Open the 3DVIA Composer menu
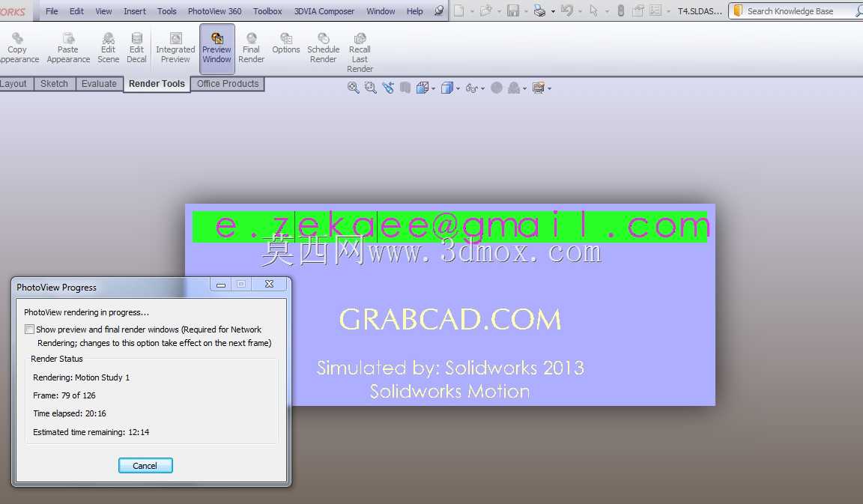The width and height of the screenshot is (863, 504). (324, 11)
